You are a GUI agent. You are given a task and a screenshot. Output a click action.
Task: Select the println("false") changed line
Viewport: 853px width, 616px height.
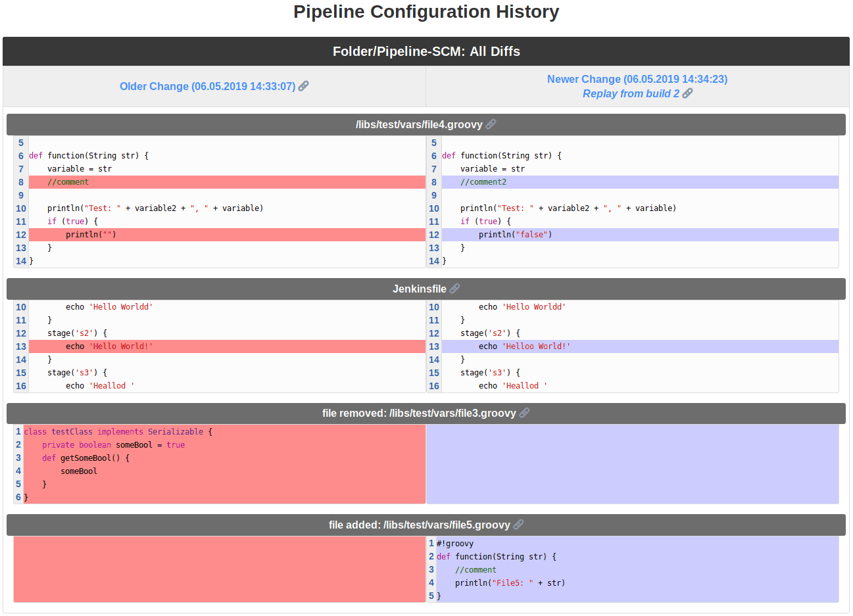point(513,234)
